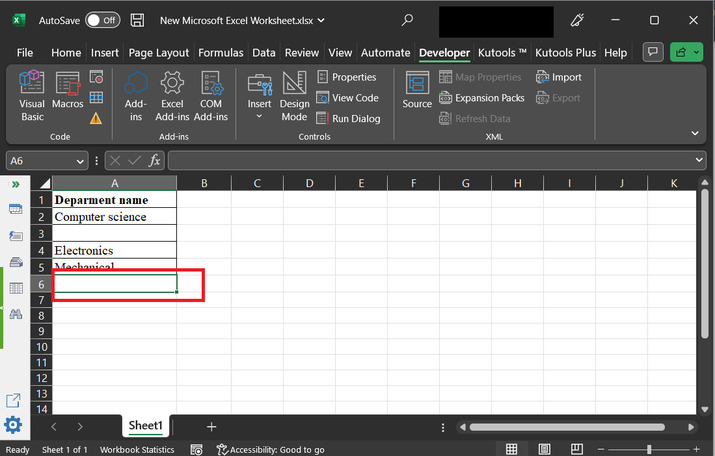This screenshot has height=456, width=715.
Task: Click Run Dialog
Action: tap(348, 119)
